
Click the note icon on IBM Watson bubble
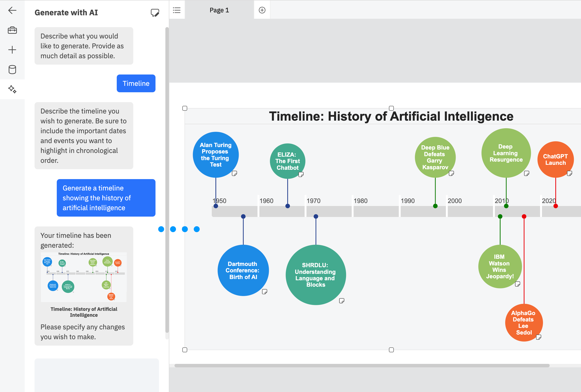pyautogui.click(x=518, y=284)
